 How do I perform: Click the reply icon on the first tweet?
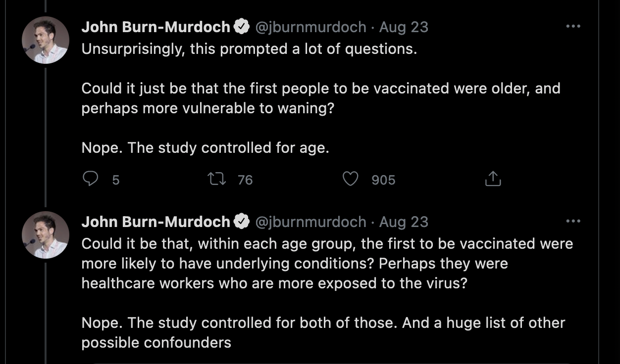coord(90,180)
